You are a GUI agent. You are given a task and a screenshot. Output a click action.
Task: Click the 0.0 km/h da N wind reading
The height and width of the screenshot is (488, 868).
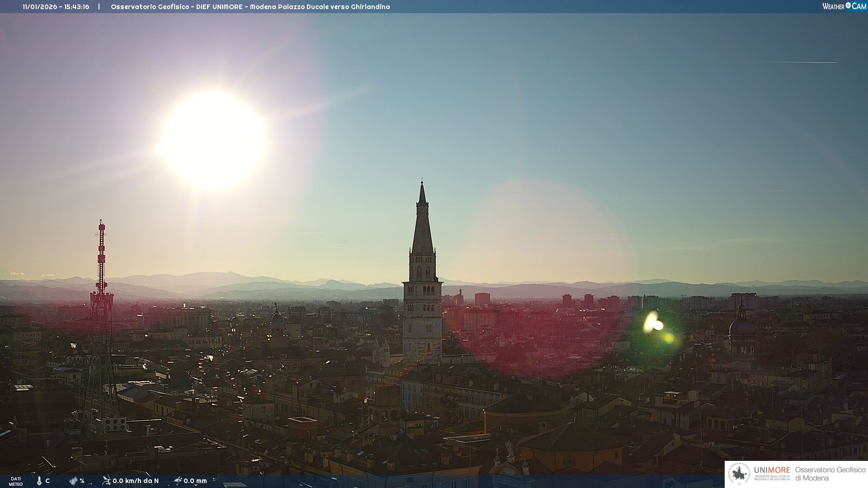tap(136, 481)
